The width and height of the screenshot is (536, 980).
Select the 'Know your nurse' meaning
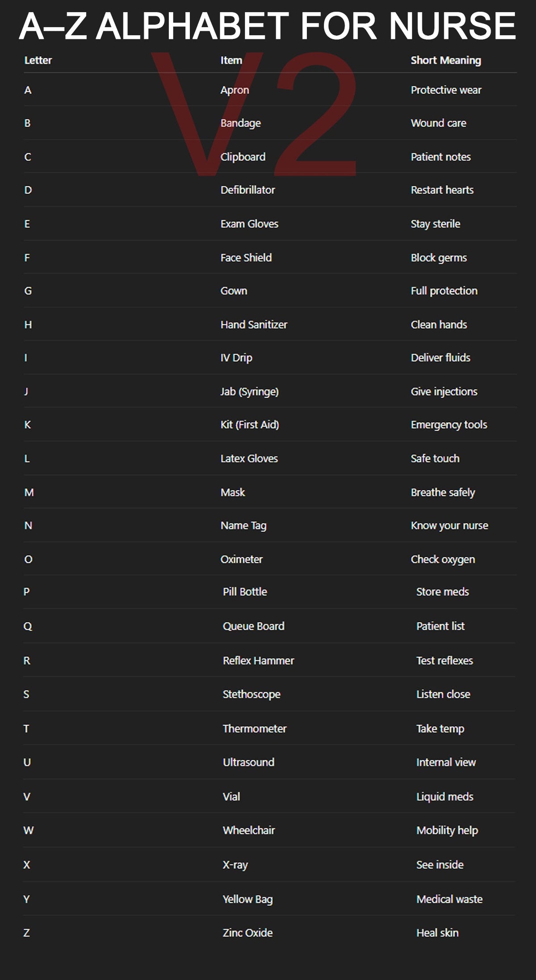[449, 526]
